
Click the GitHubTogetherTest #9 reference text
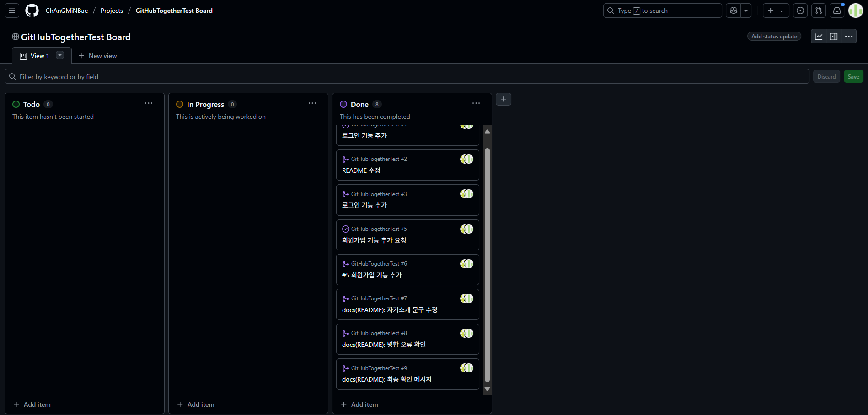tap(379, 368)
